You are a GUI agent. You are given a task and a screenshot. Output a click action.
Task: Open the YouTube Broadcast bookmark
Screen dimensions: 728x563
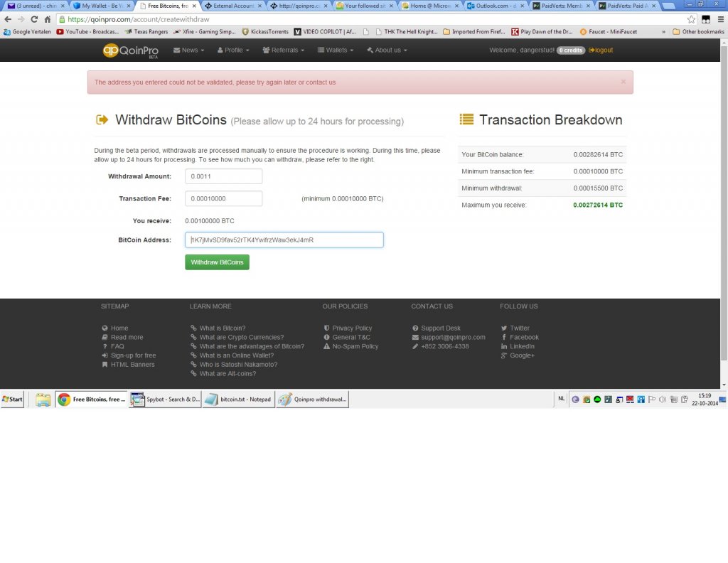click(x=87, y=31)
